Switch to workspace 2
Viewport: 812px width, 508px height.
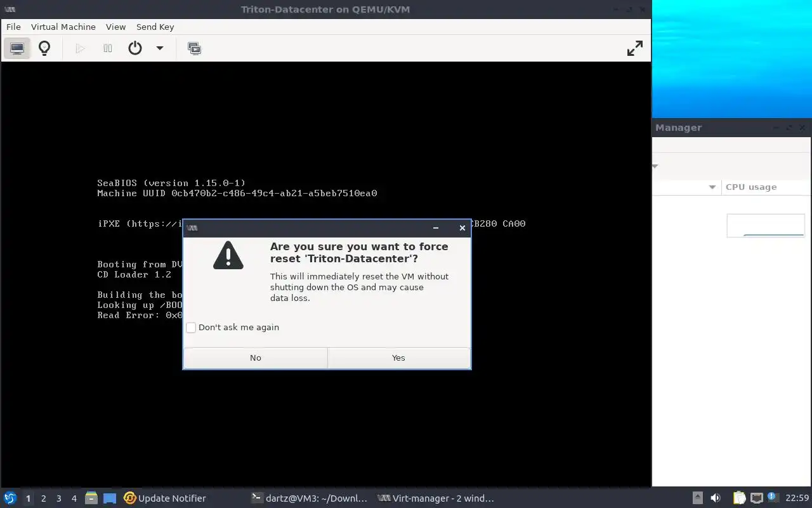pyautogui.click(x=43, y=498)
